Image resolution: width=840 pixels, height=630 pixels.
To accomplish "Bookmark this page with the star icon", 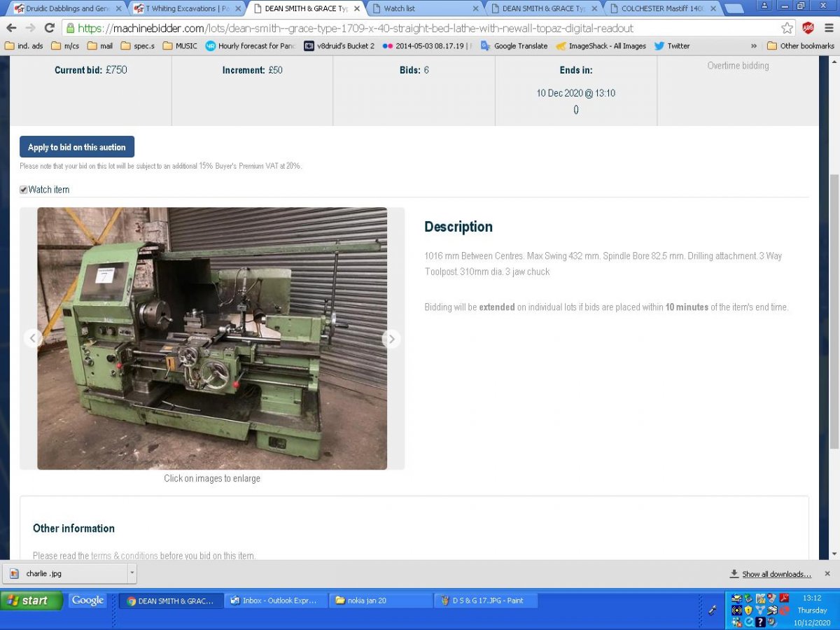I will point(787,28).
